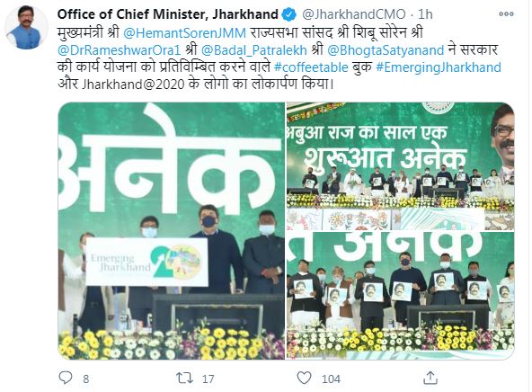The image size is (532, 392).
Task: Open the Jharkhand CMO profile avatar
Action: coord(26,28)
